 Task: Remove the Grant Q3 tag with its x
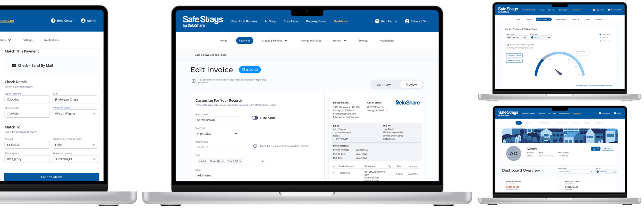click(240, 161)
